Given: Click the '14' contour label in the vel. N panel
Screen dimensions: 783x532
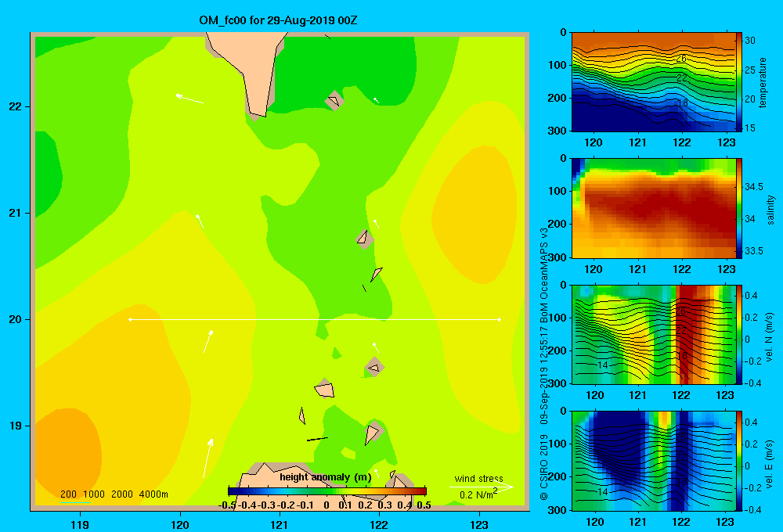Looking at the screenshot, I should coord(603,365).
